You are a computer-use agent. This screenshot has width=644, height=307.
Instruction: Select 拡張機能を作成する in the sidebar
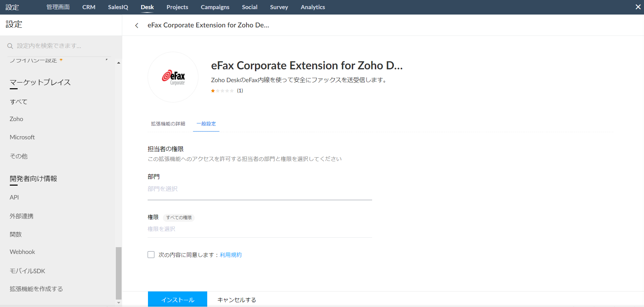coord(36,289)
